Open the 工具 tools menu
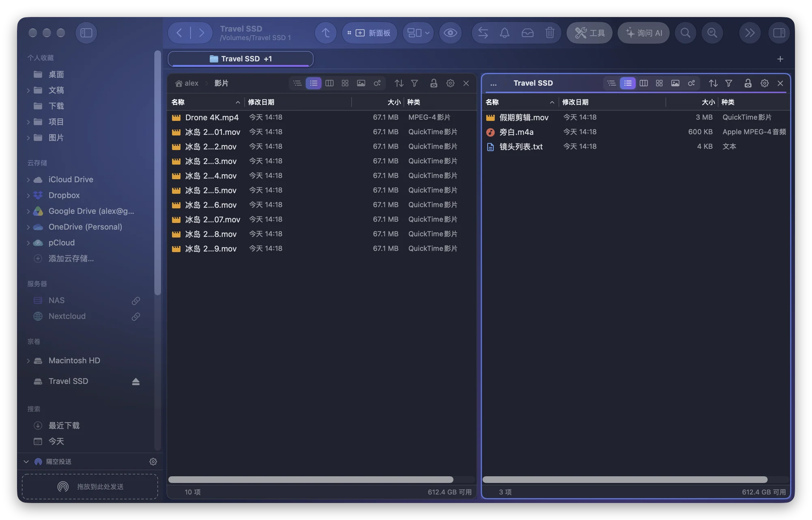The width and height of the screenshot is (812, 520). tap(590, 33)
